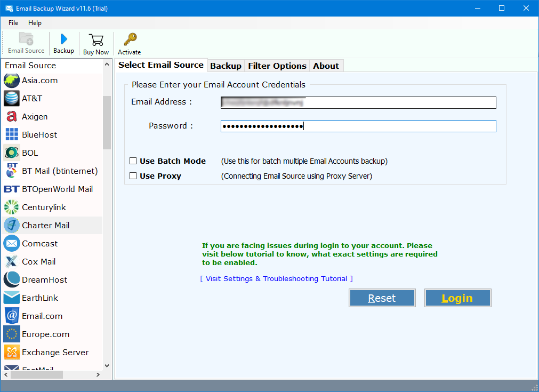Select Comcast text in source list
This screenshot has width=539, height=392.
click(40, 243)
